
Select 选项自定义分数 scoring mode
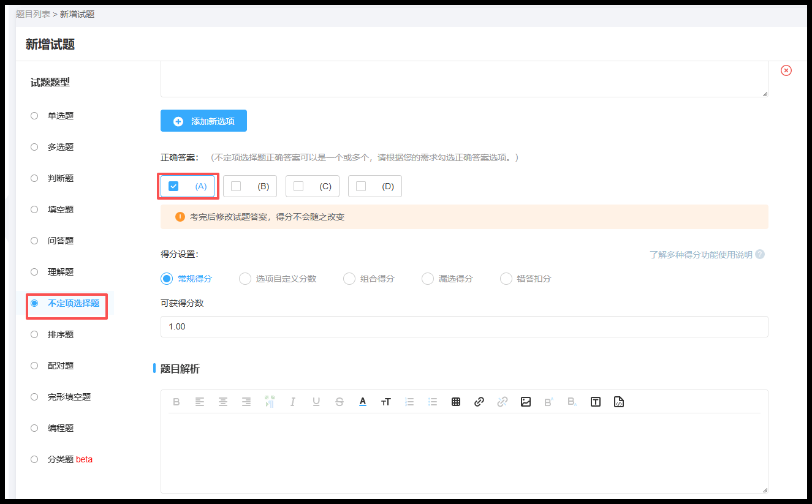click(278, 279)
